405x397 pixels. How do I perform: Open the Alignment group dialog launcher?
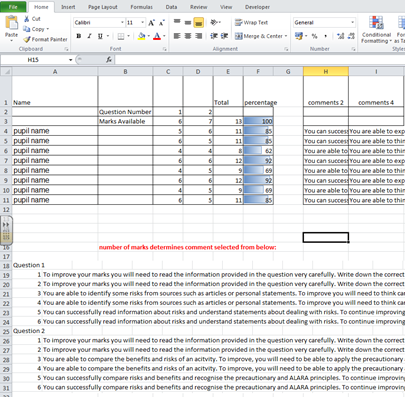coord(286,49)
